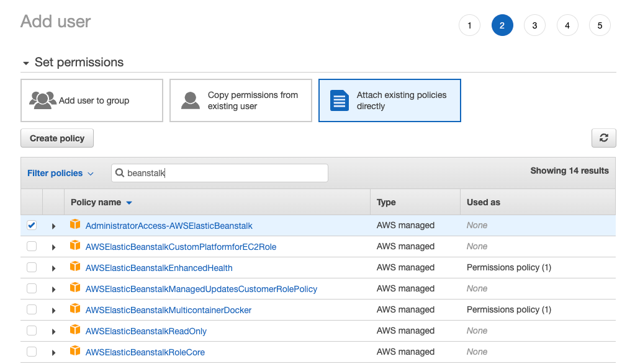Expand AWSElasticBeanstalkEnhancedHealth row arrow

53,268
